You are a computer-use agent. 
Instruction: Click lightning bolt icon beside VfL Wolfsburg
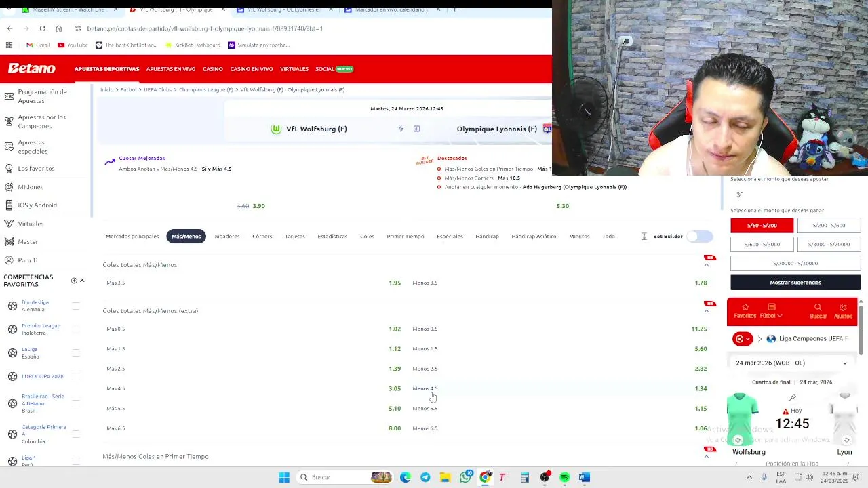tap(401, 129)
